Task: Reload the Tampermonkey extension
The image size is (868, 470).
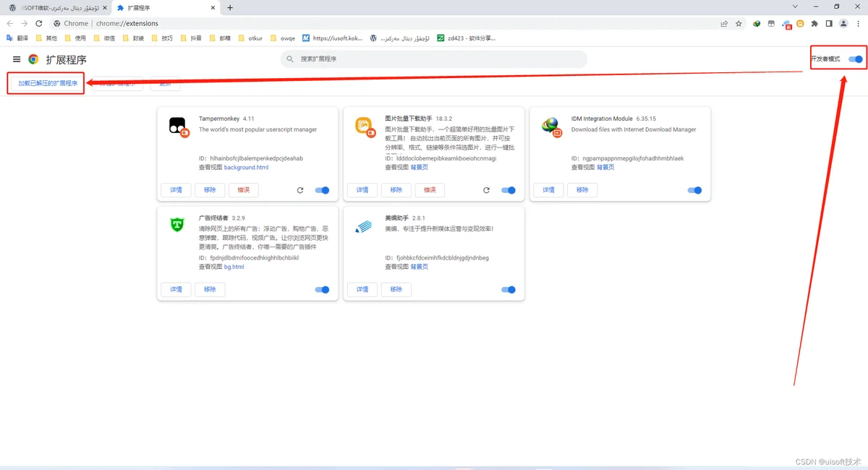Action: pyautogui.click(x=300, y=190)
